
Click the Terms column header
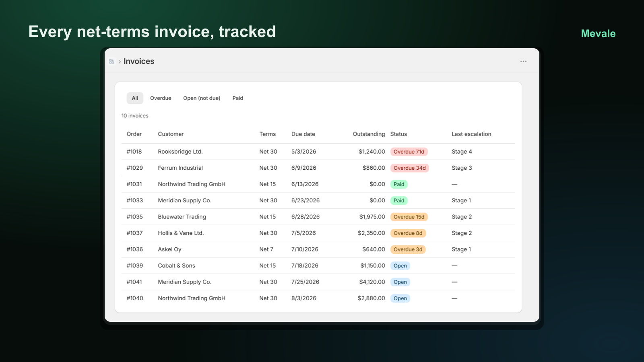point(268,134)
